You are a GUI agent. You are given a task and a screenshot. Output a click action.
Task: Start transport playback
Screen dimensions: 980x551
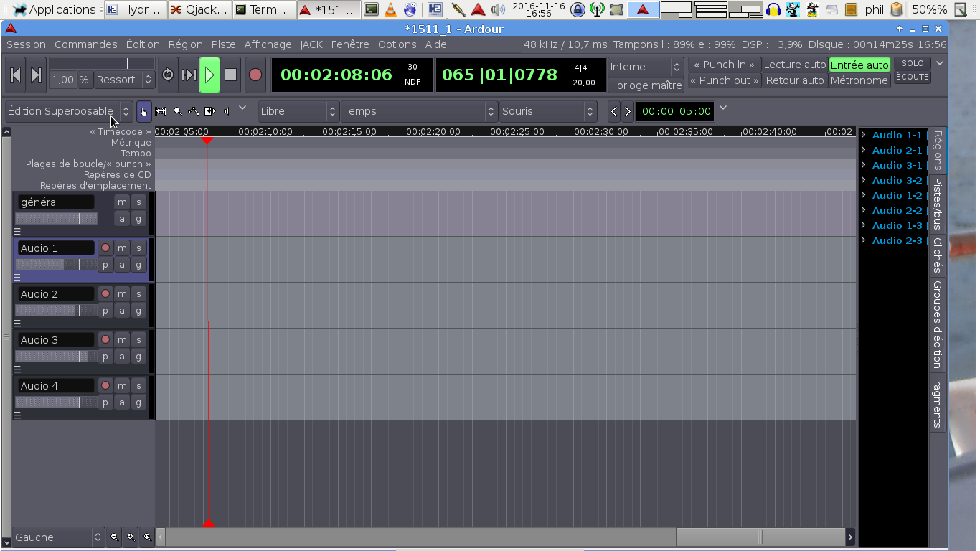click(x=209, y=75)
